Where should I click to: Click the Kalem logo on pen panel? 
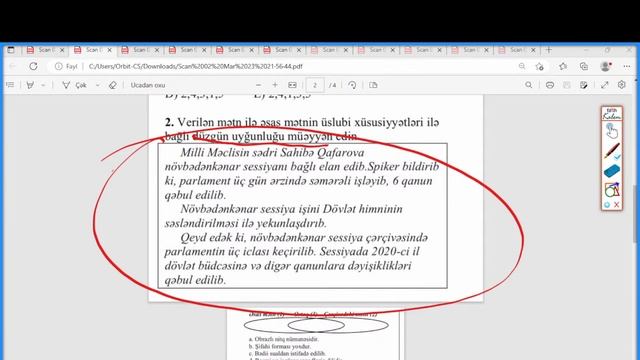pos(612,114)
